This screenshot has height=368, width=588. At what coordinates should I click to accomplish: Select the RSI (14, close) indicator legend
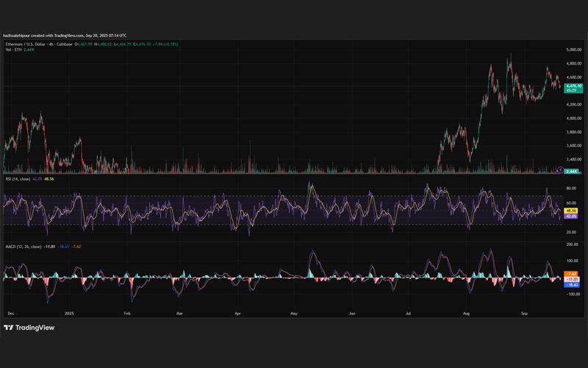click(x=18, y=179)
